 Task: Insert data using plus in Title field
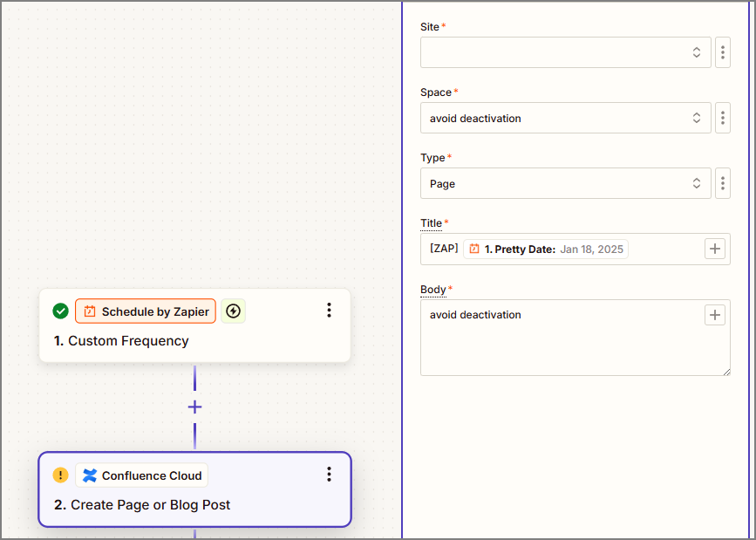tap(714, 249)
